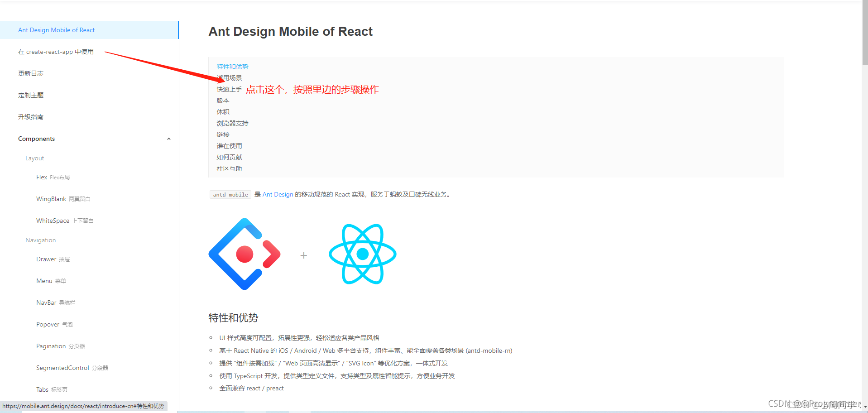868x413 pixels.
Task: Open the 升级指南 sidebar item
Action: 31,117
